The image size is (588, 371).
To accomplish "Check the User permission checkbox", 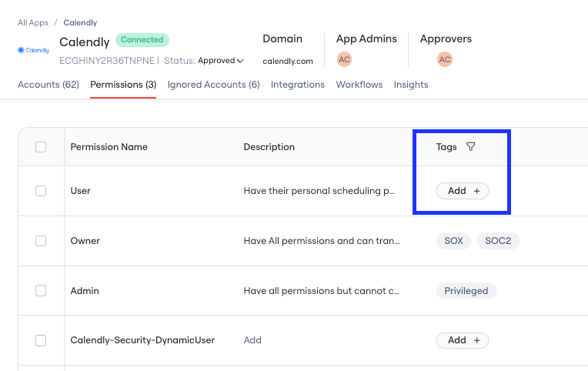I will [41, 191].
